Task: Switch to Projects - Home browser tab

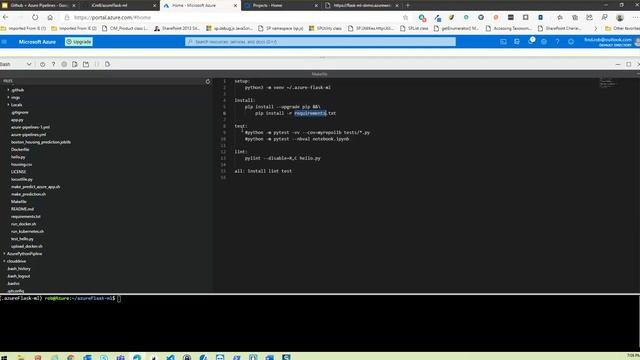Action: pos(281,5)
